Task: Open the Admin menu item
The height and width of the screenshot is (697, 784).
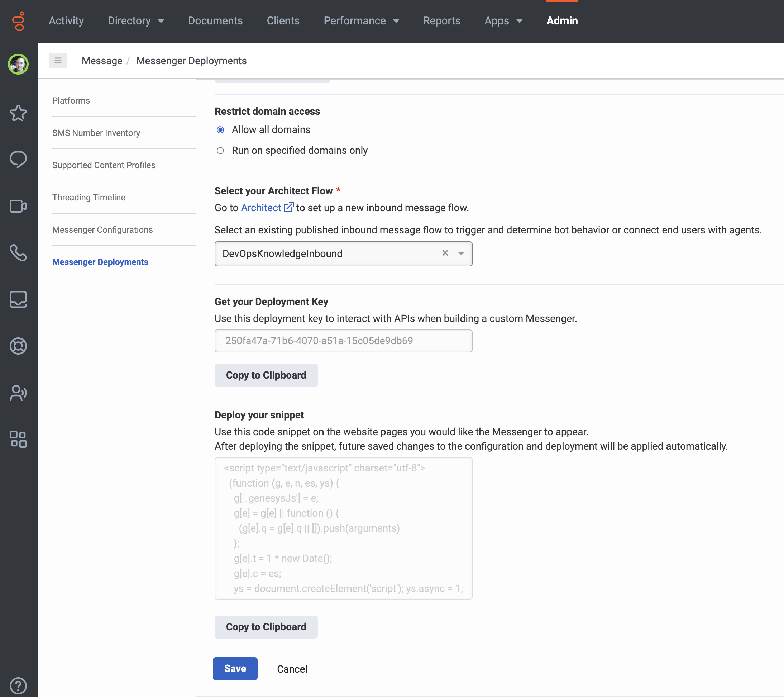Action: pyautogui.click(x=561, y=21)
